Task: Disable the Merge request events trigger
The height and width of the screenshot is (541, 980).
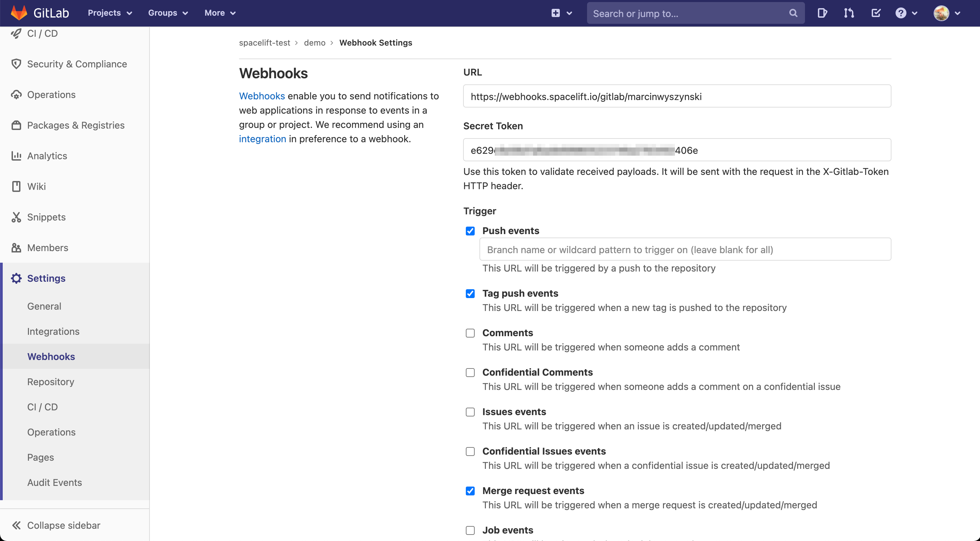Action: coord(470,491)
